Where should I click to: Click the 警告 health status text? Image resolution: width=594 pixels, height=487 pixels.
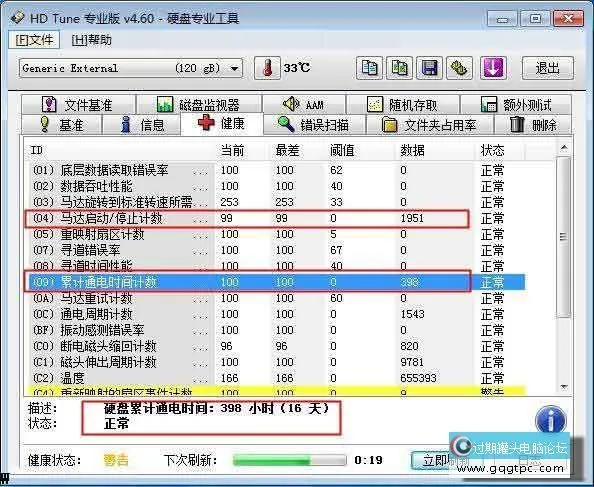click(x=116, y=460)
